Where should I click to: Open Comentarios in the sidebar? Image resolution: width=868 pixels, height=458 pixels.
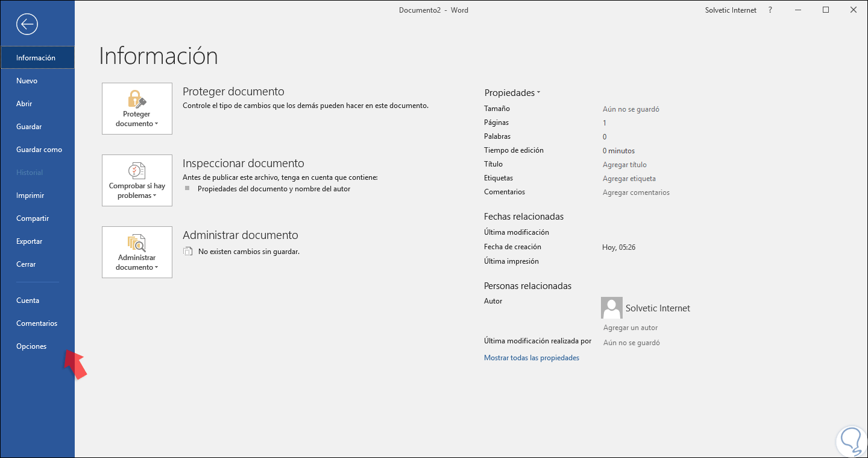(37, 323)
